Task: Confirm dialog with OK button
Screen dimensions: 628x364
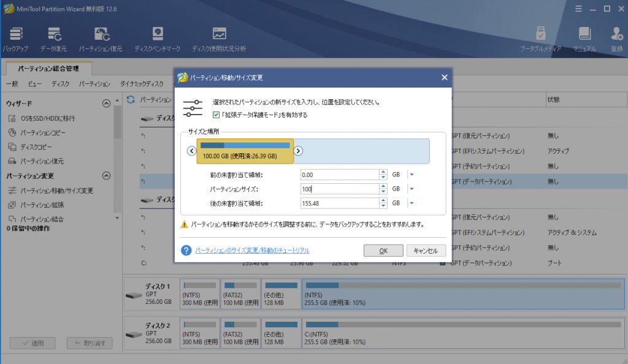Action: coord(383,251)
